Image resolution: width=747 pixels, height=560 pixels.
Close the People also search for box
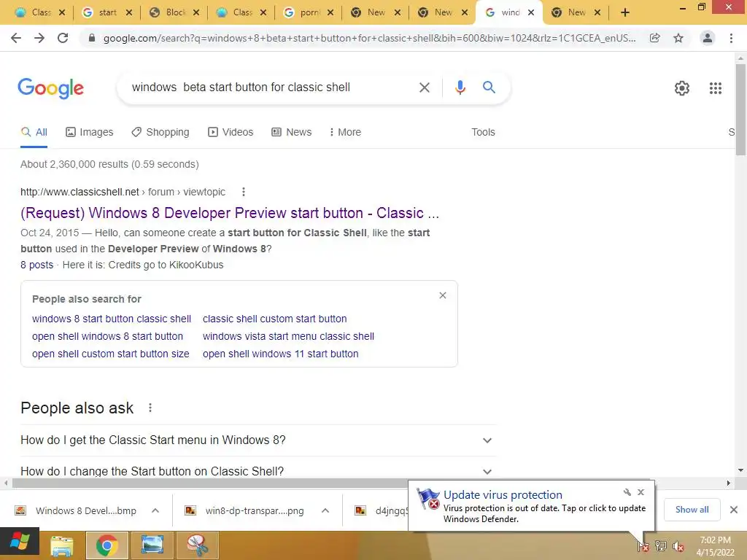pyautogui.click(x=443, y=295)
